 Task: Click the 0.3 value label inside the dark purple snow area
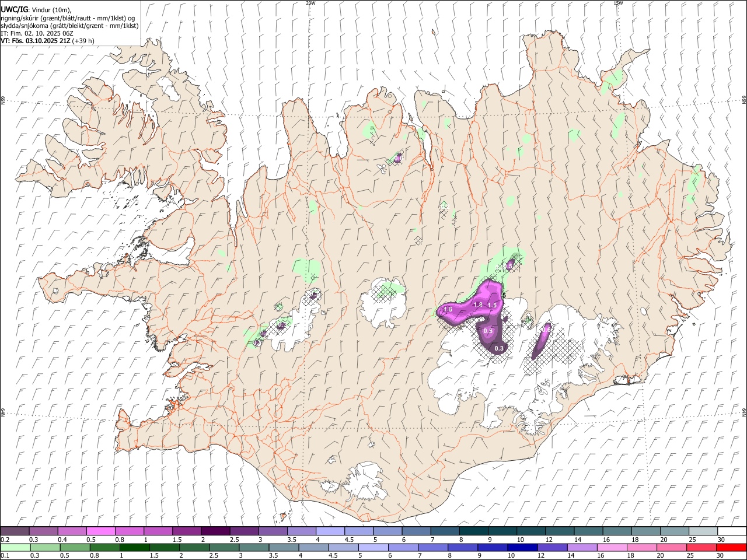[499, 348]
